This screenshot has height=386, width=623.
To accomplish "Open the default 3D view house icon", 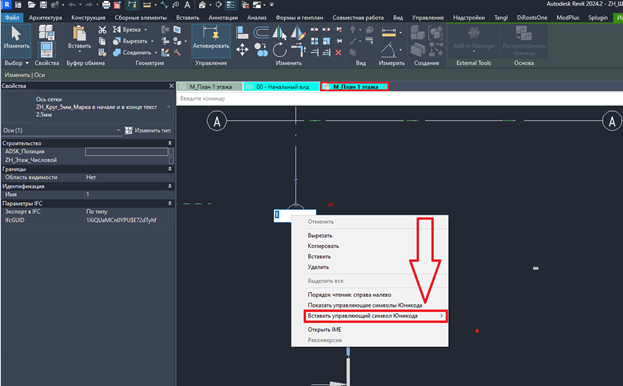I will pos(202,5).
